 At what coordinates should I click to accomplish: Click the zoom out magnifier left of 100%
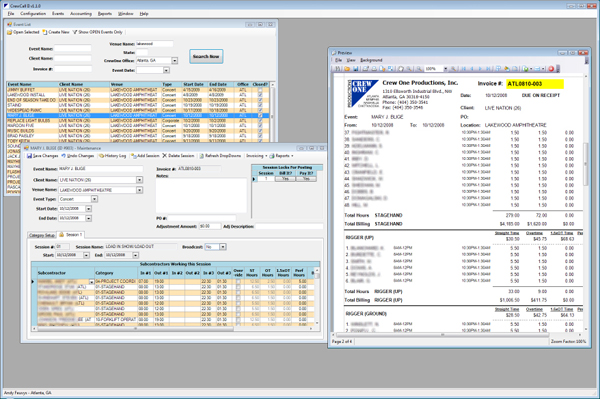pos(419,69)
